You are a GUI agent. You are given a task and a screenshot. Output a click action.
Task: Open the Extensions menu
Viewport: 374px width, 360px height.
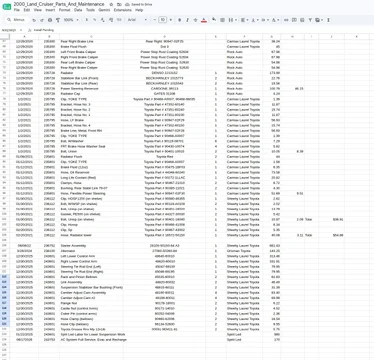point(122,10)
